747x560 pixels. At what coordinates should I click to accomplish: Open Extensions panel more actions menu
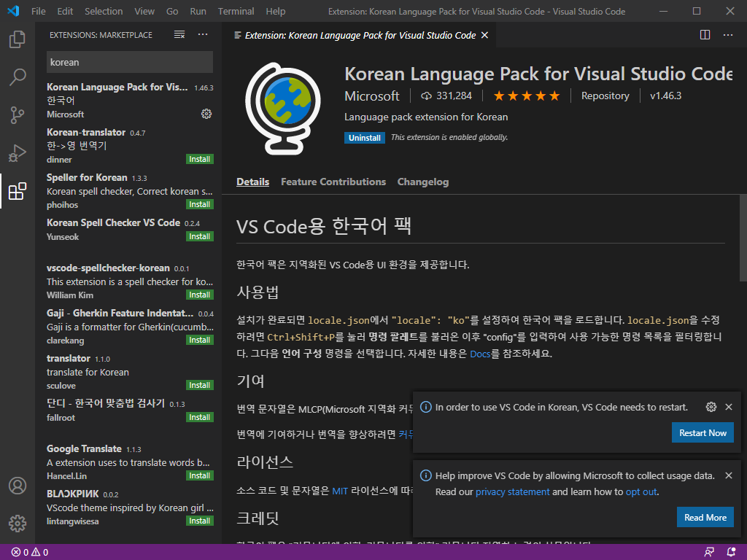pos(203,35)
